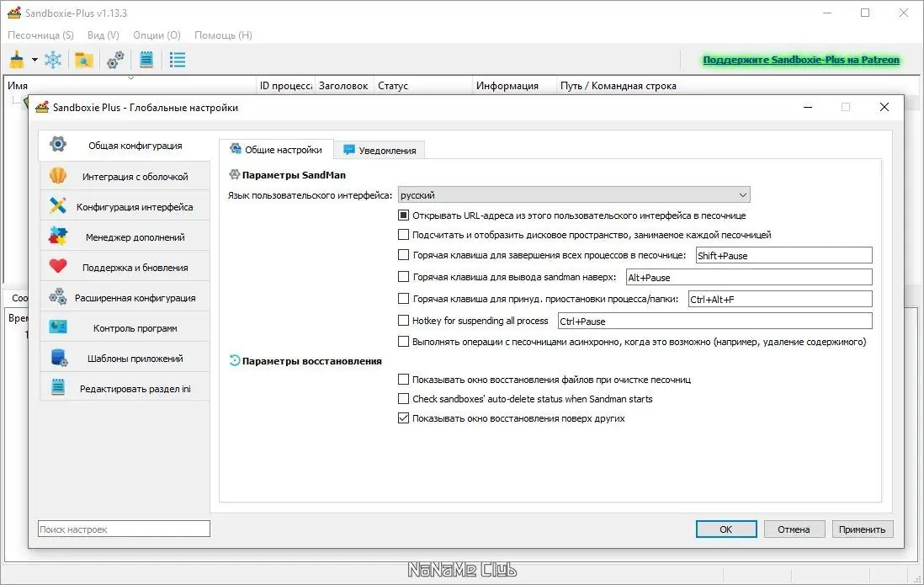Click the Общая конфигурация gear icon
Screen dimensions: 924x585
click(x=58, y=144)
